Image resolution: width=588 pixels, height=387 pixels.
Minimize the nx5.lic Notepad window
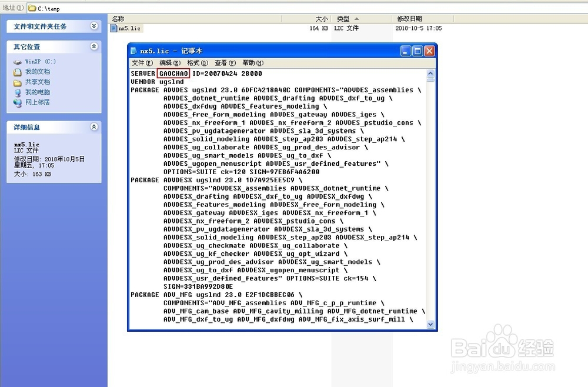pyautogui.click(x=406, y=51)
